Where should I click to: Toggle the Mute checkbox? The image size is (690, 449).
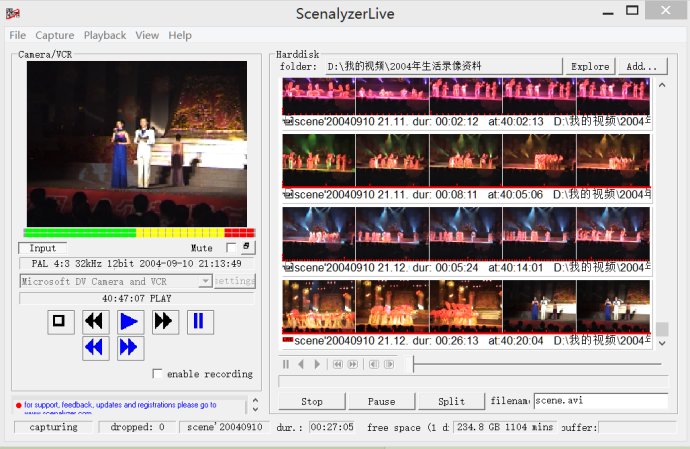[231, 248]
